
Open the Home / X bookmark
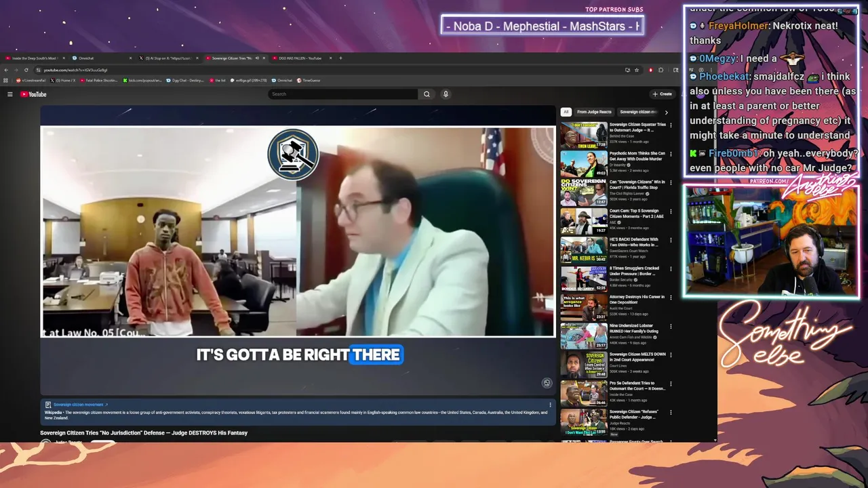[x=63, y=81]
